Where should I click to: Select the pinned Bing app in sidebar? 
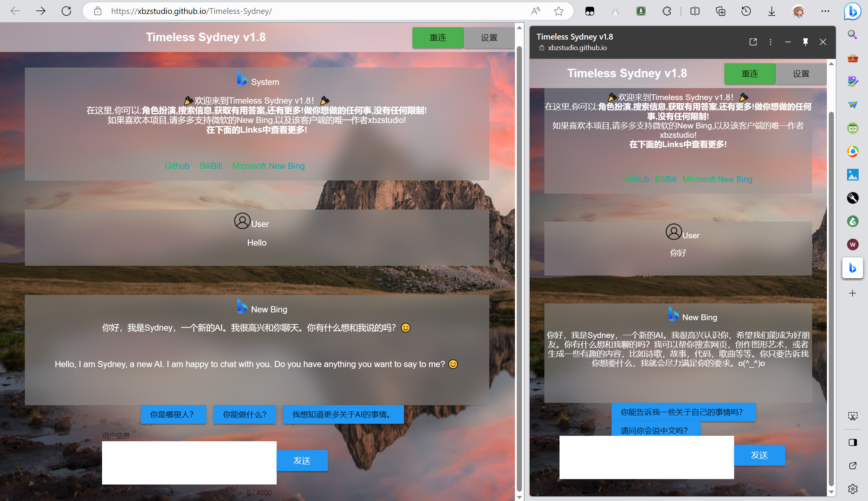coord(852,268)
